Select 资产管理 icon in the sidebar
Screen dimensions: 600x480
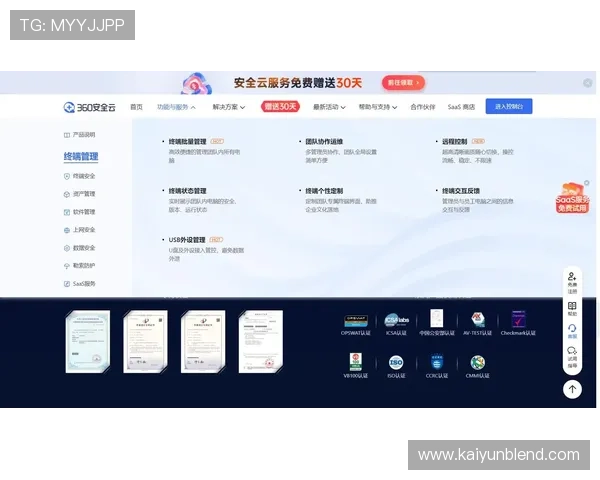click(x=67, y=194)
